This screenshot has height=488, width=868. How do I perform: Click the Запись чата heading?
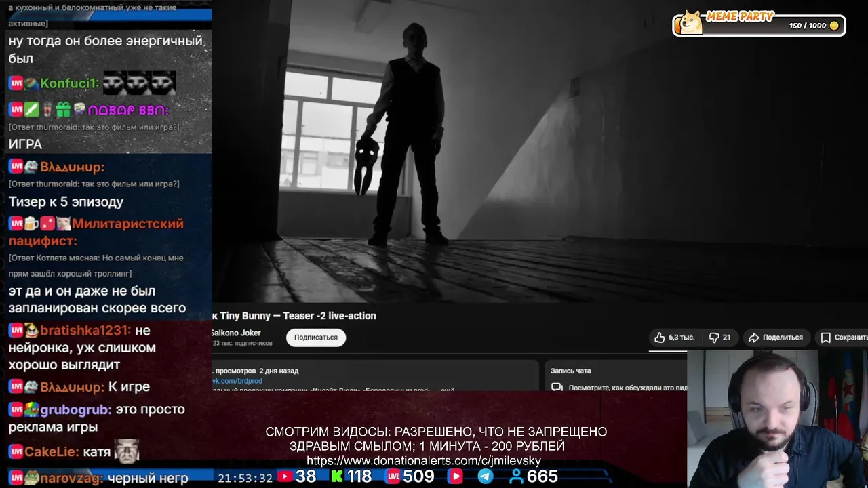coord(570,371)
